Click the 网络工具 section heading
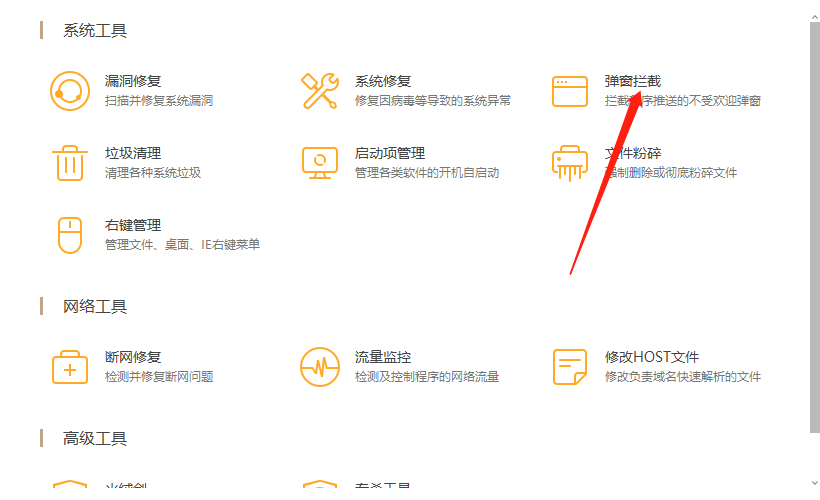Screen dimensions: 820x500 [x=95, y=306]
